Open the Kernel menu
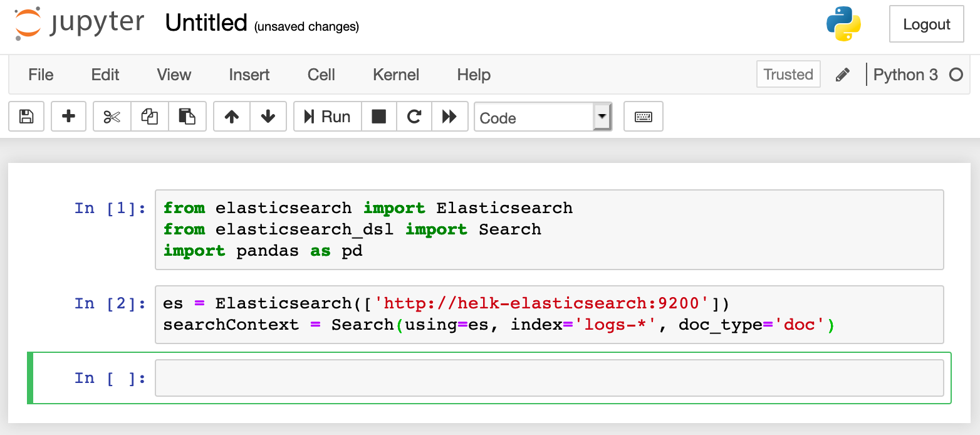980x435 pixels. tap(395, 75)
